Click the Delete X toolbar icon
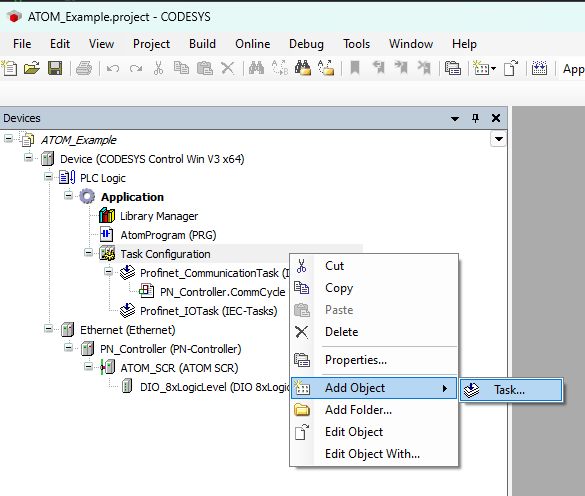 tap(228, 69)
